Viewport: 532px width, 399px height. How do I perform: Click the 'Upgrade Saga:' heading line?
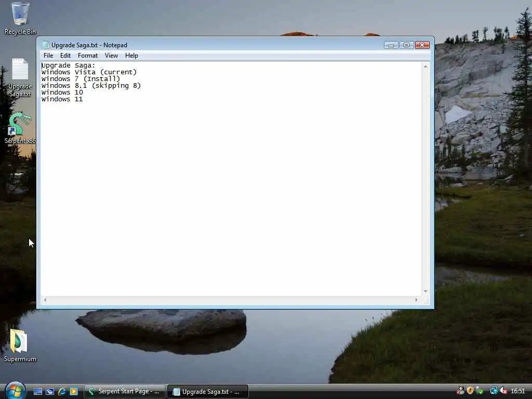point(69,65)
